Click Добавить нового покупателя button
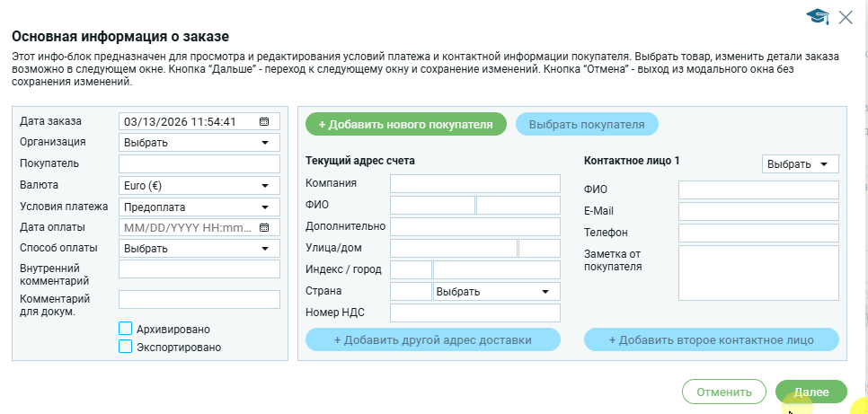This screenshot has width=868, height=414. tap(406, 124)
